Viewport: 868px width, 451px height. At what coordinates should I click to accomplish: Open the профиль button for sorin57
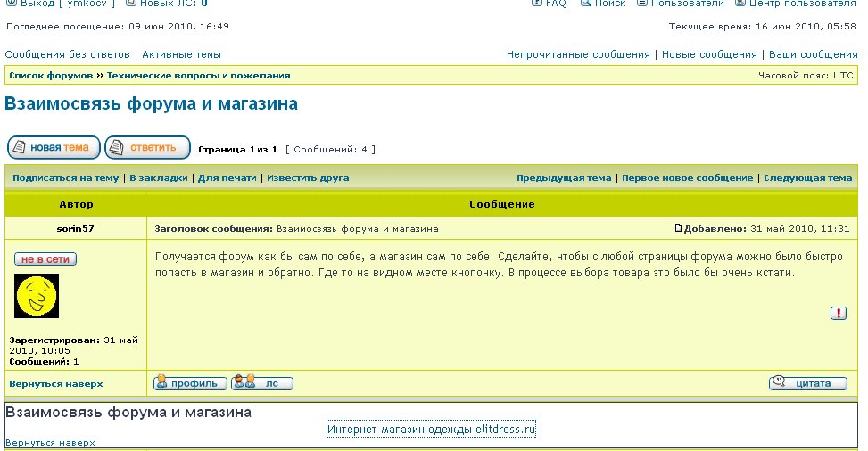(190, 383)
